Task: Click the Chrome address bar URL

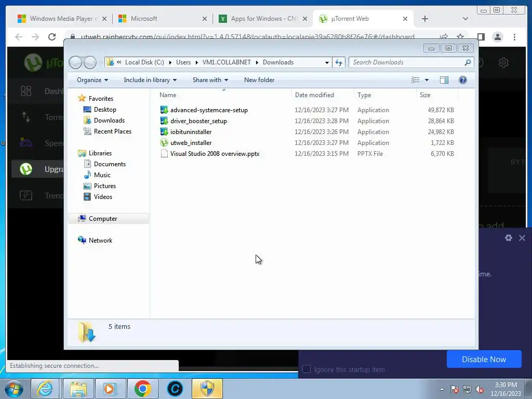Action: point(247,37)
